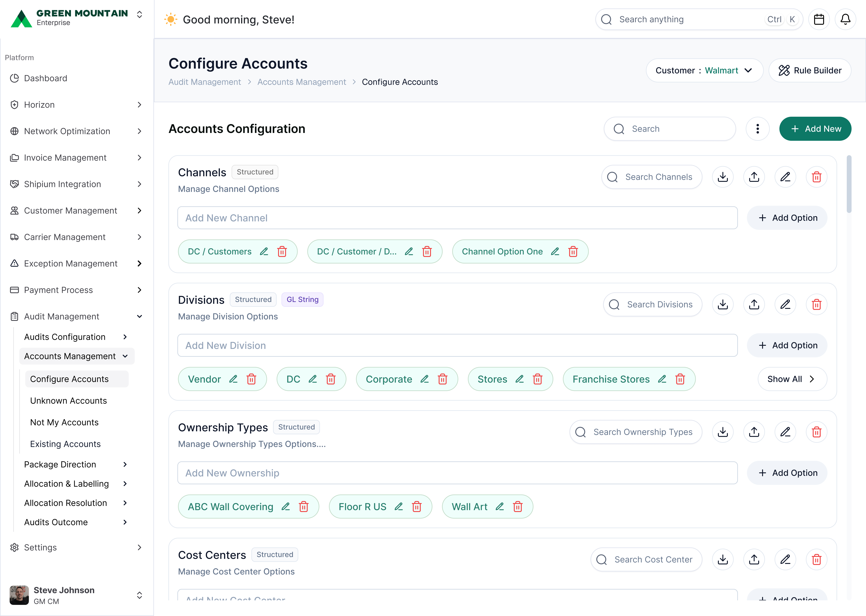866x616 pixels.
Task: Expand the Settings menu
Action: (x=140, y=547)
